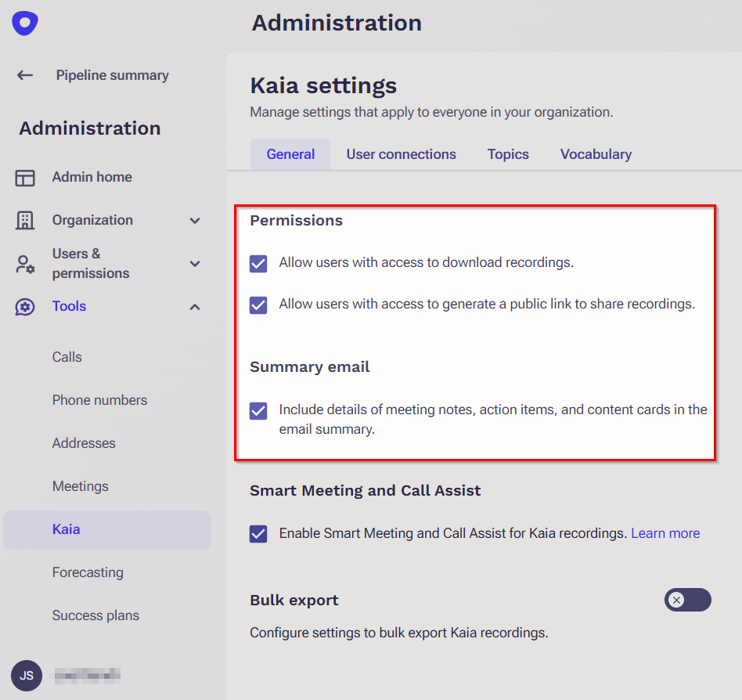Click "Configure settings to bulk export Kaia recordings."

pos(399,633)
